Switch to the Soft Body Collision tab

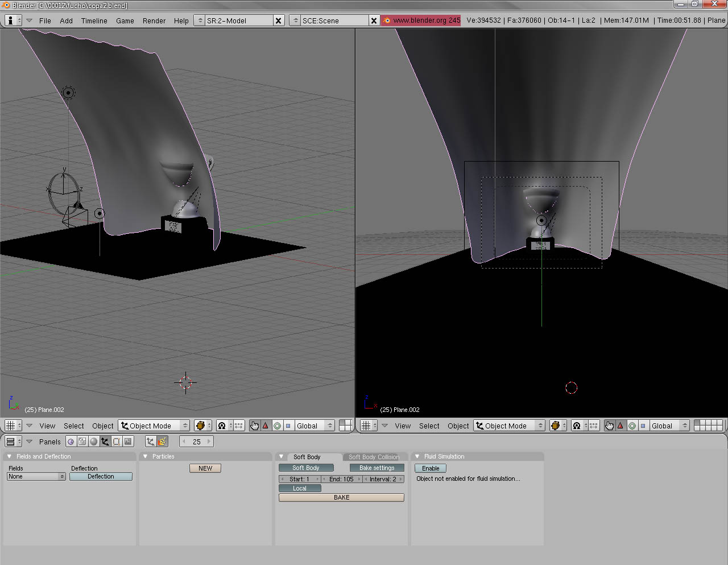(x=374, y=457)
